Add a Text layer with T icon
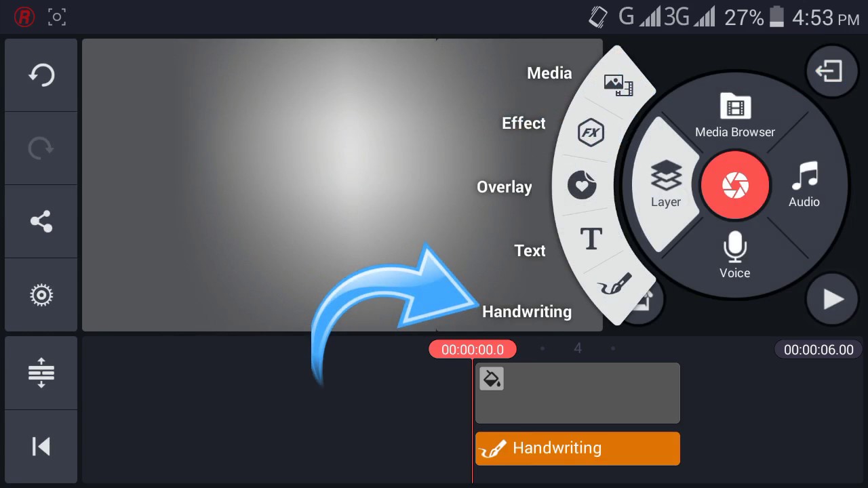The image size is (868, 488). pos(591,239)
